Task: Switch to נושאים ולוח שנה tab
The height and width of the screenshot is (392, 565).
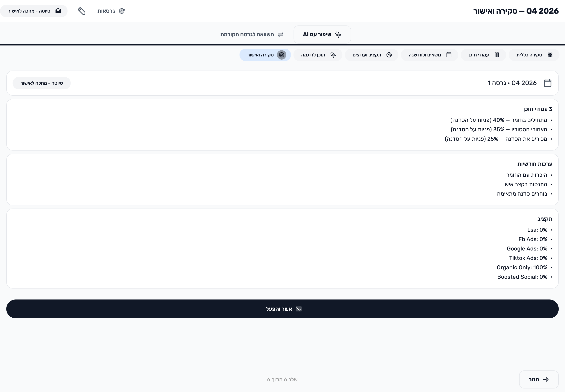Action: (429, 55)
